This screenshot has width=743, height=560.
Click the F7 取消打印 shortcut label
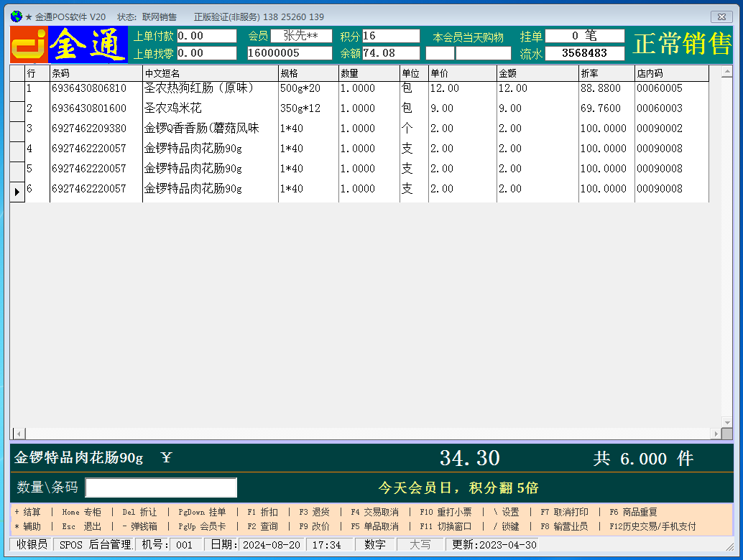pyautogui.click(x=564, y=512)
